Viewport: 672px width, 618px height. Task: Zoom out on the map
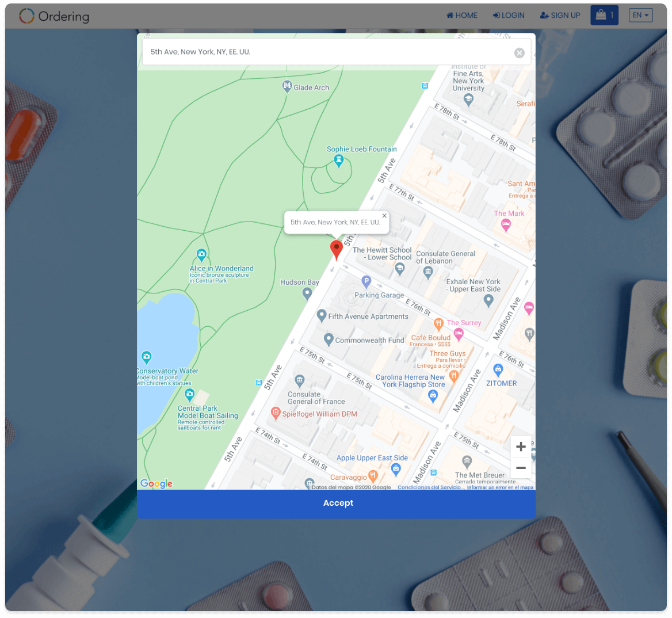click(x=521, y=468)
